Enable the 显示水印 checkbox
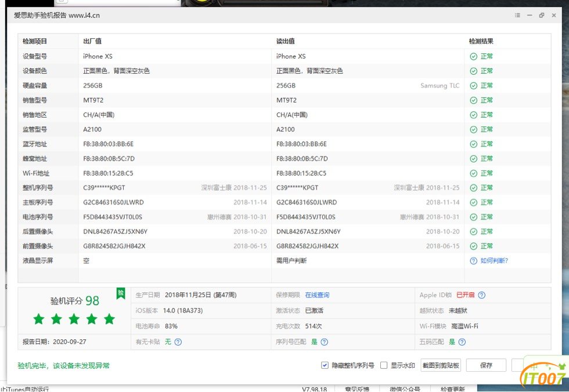 384,365
